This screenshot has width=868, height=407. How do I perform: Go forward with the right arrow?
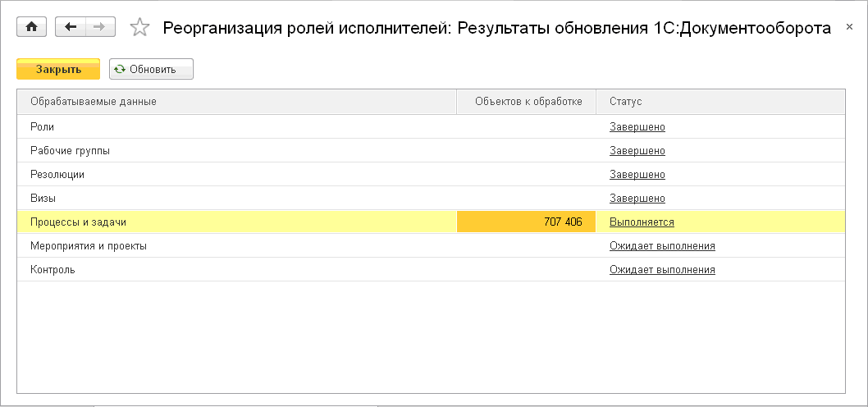(99, 27)
